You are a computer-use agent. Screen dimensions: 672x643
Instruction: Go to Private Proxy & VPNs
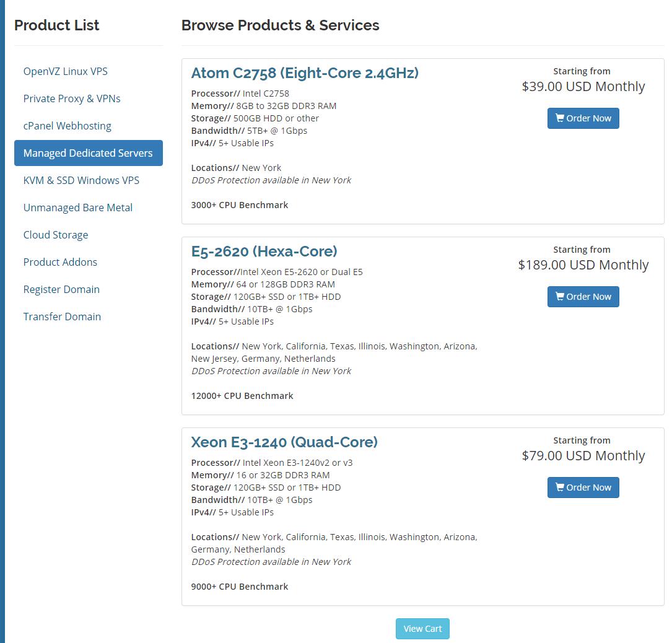tap(72, 98)
